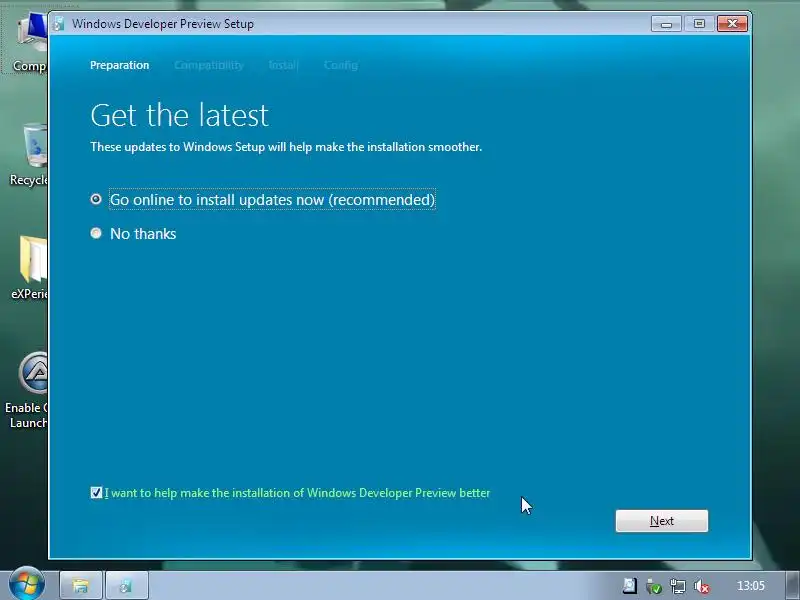Select the eXPerience folder on desktop
The width and height of the screenshot is (800, 600).
tap(31, 268)
